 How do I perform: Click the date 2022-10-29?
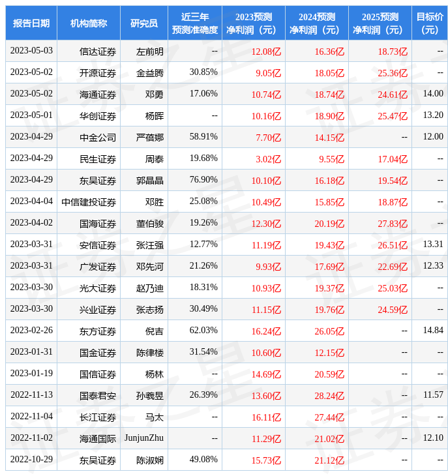tap(31, 459)
